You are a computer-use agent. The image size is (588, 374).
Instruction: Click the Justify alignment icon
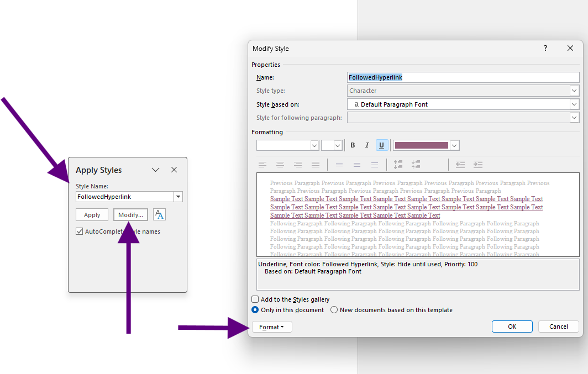(x=316, y=165)
